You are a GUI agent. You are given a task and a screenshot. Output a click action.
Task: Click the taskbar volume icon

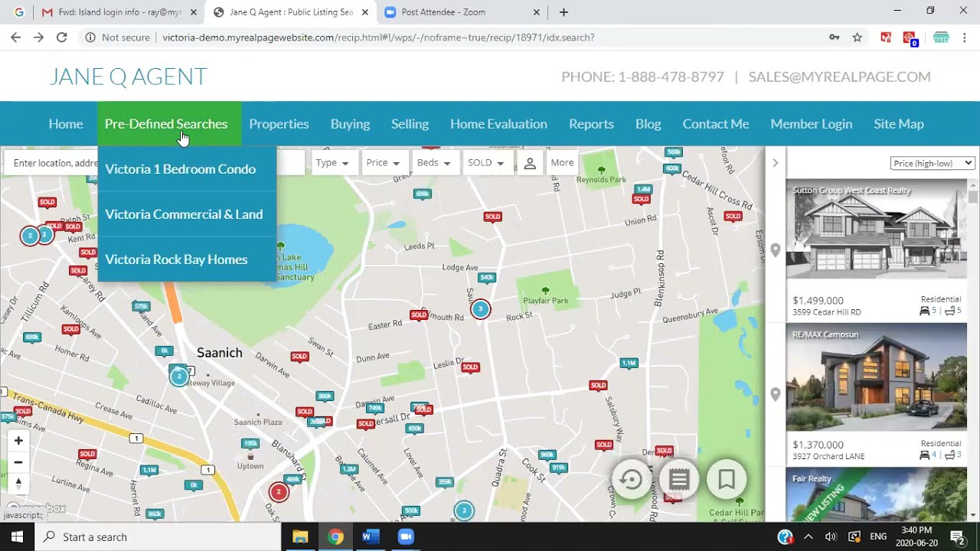pos(831,536)
